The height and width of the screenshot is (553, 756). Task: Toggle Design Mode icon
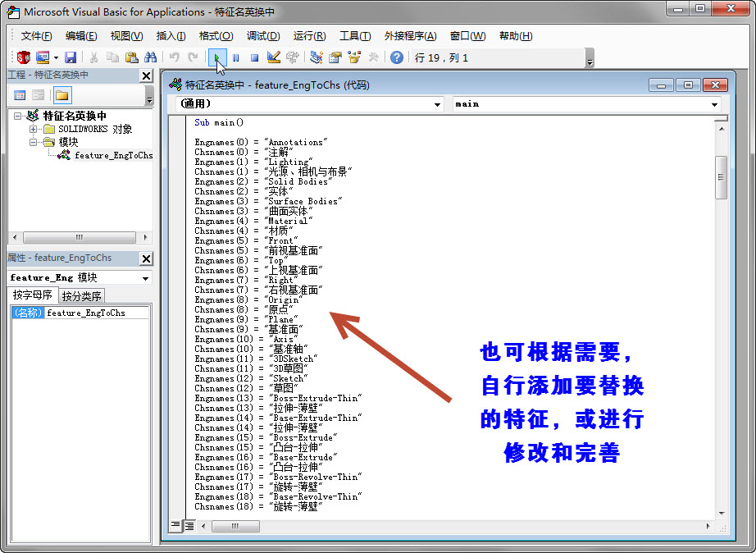273,57
